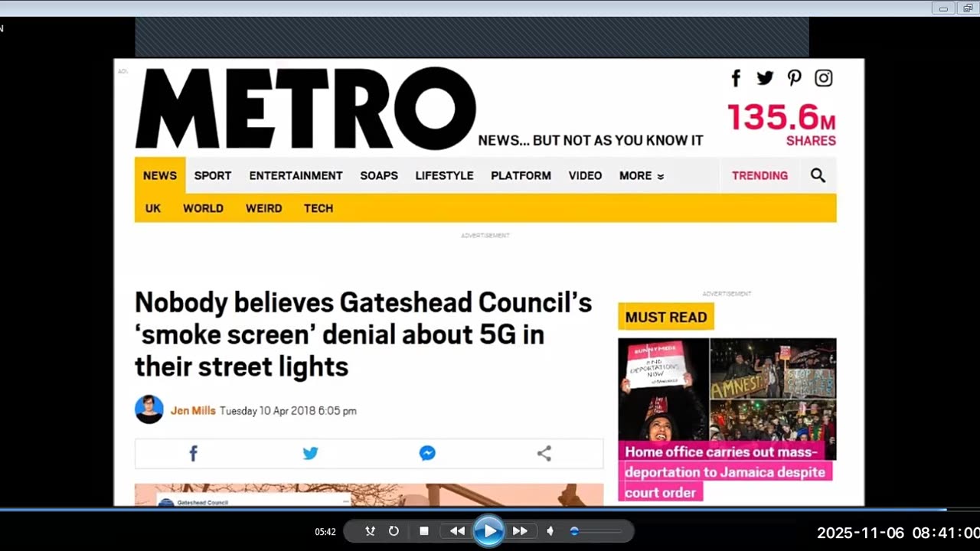Open the VIDEO section
Screen dimensions: 980x551
[585, 175]
